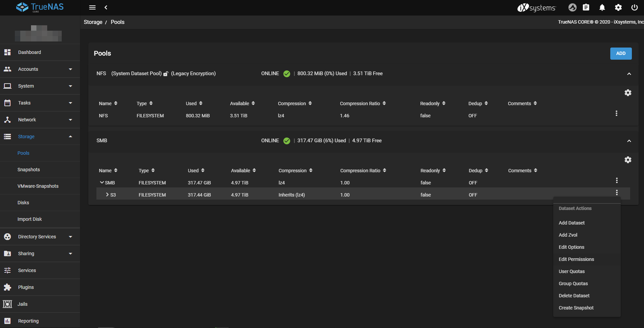Open the Plugins sidebar icon
644x328 pixels.
7,287
